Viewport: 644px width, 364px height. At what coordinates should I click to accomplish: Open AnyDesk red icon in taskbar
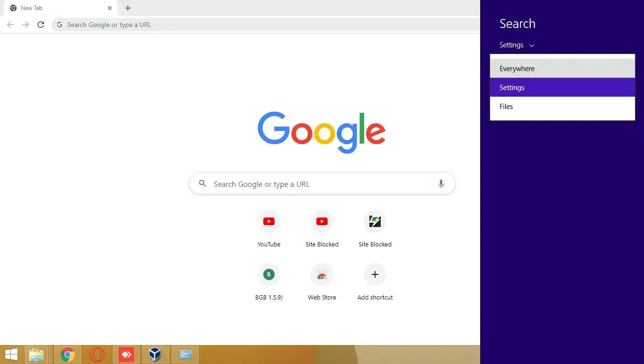tap(126, 355)
